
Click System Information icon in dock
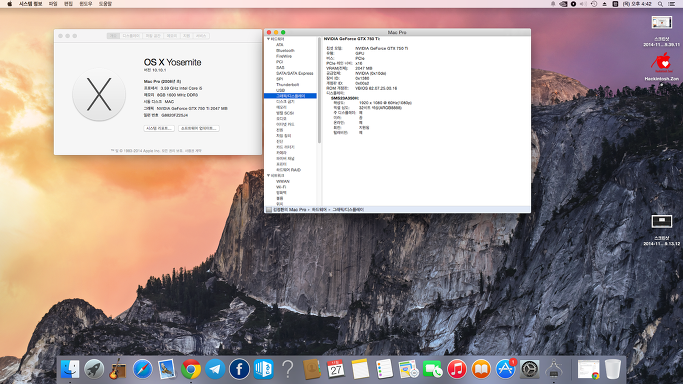point(554,369)
